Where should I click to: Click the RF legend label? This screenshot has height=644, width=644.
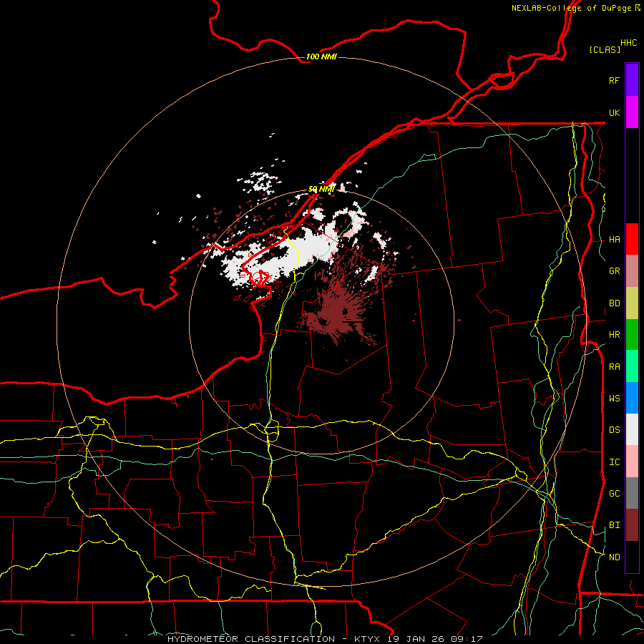(614, 80)
